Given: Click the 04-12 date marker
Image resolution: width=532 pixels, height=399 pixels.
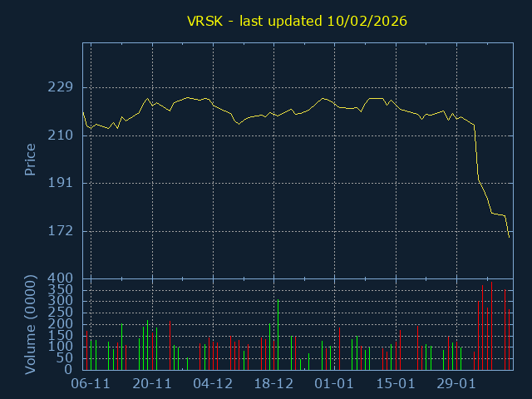Looking at the screenshot, I should pyautogui.click(x=213, y=384).
